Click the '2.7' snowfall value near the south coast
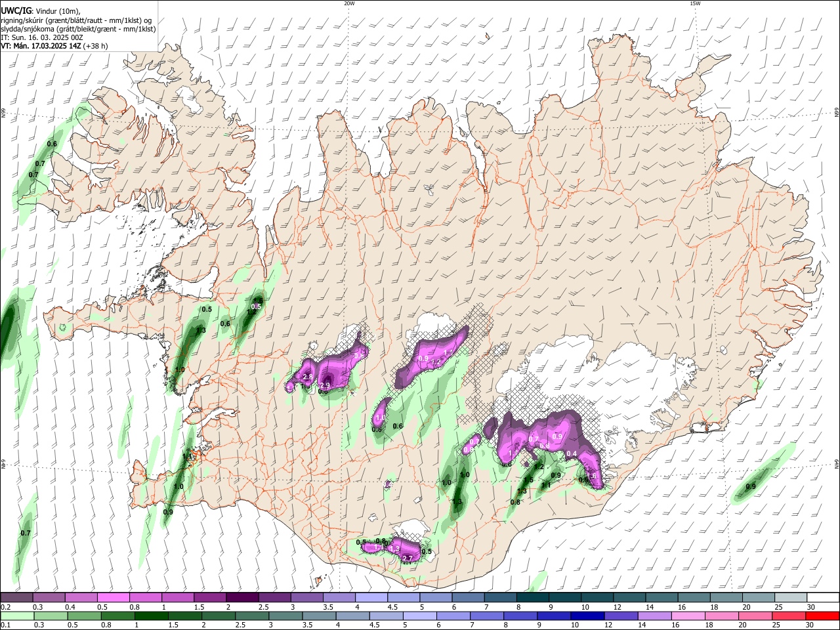840x630 pixels. 408,558
